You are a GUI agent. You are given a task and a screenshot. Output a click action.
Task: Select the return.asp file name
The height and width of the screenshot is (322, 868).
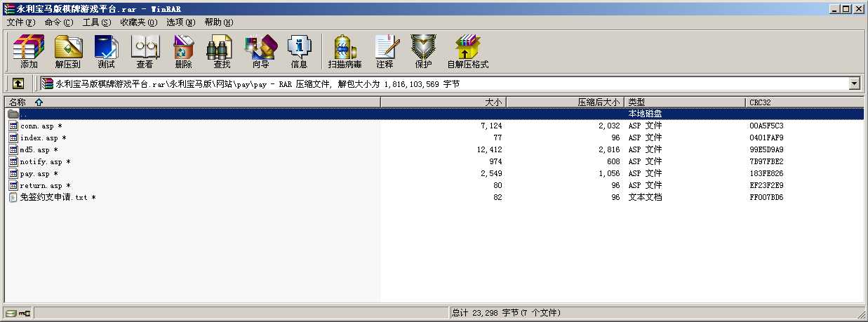click(x=45, y=186)
